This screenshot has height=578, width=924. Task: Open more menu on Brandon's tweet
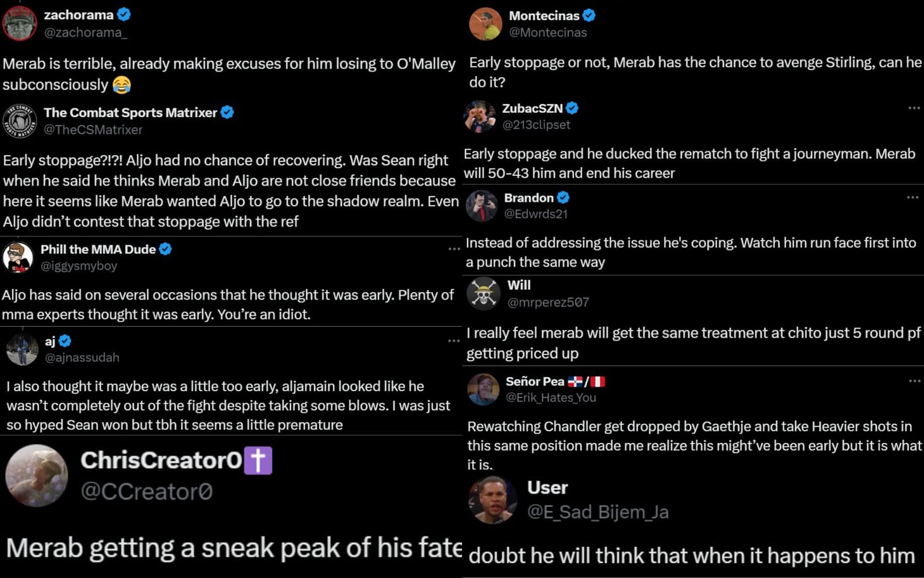[x=913, y=198]
